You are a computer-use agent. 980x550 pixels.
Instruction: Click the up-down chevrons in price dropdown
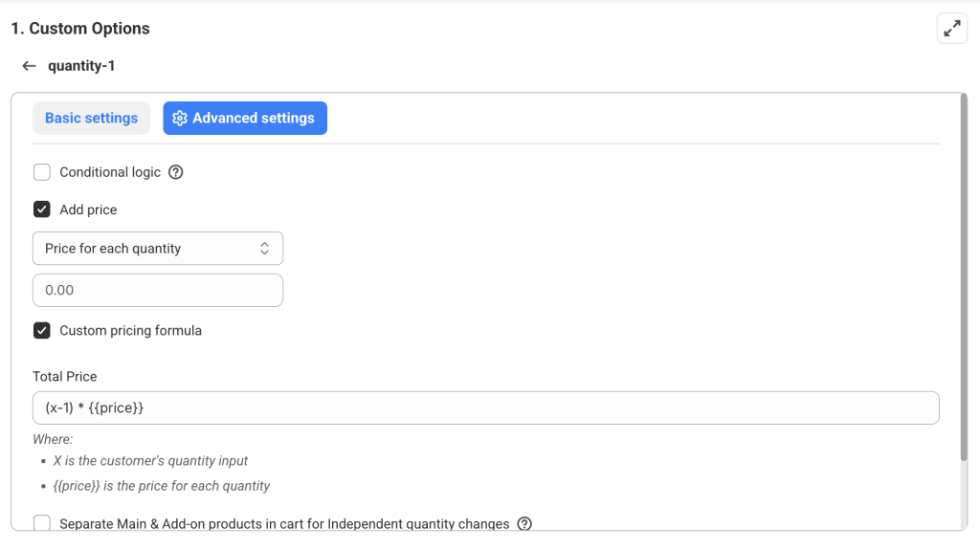(x=264, y=248)
